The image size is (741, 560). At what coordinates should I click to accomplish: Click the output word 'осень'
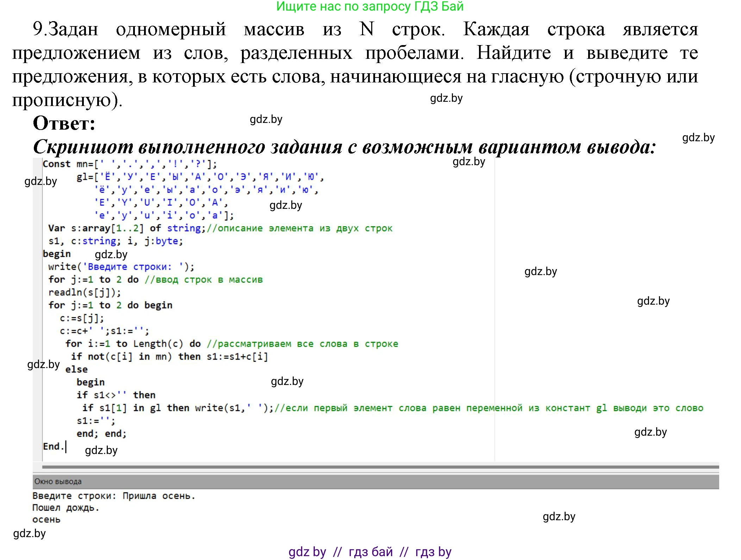46,519
